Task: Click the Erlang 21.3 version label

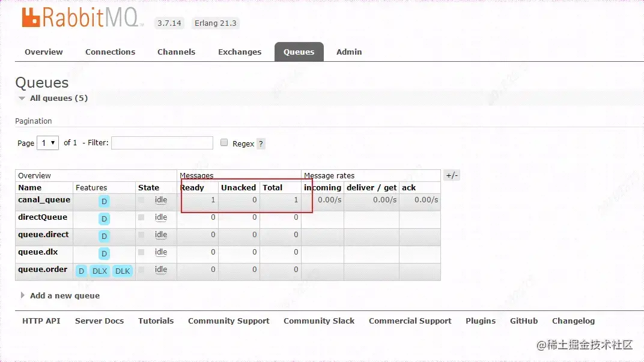Action: click(x=216, y=23)
